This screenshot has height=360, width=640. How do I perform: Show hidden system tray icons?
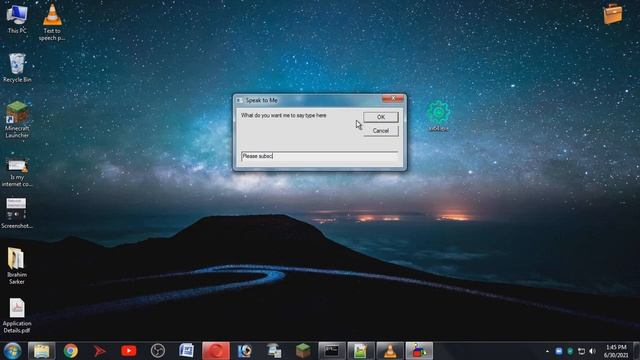(x=547, y=351)
